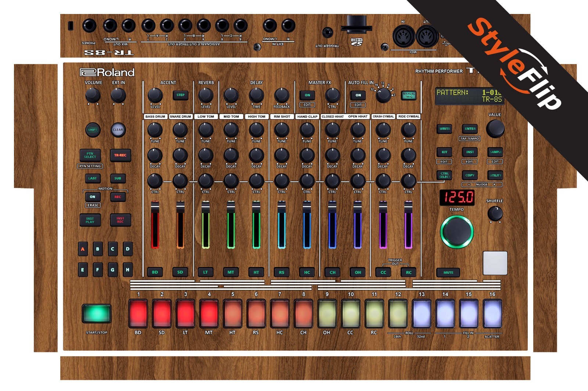Image resolution: width=588 pixels, height=391 pixels.
Task: Click the round CLEAR button
Action: coord(118,130)
